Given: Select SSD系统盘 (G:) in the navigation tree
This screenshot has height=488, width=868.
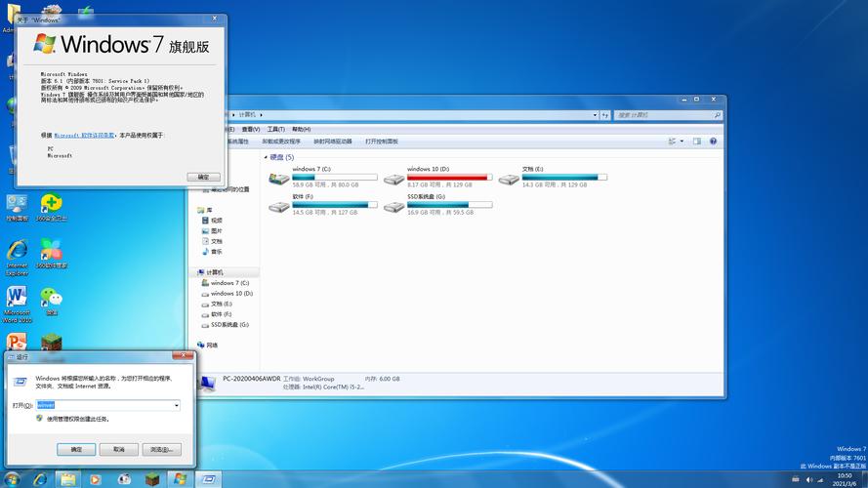Looking at the screenshot, I should pos(226,325).
